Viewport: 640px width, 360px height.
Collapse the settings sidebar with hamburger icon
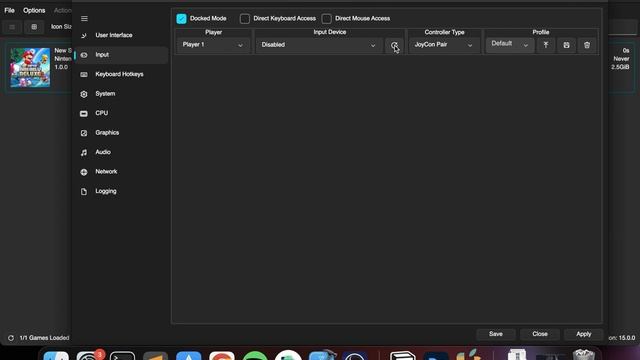point(84,18)
